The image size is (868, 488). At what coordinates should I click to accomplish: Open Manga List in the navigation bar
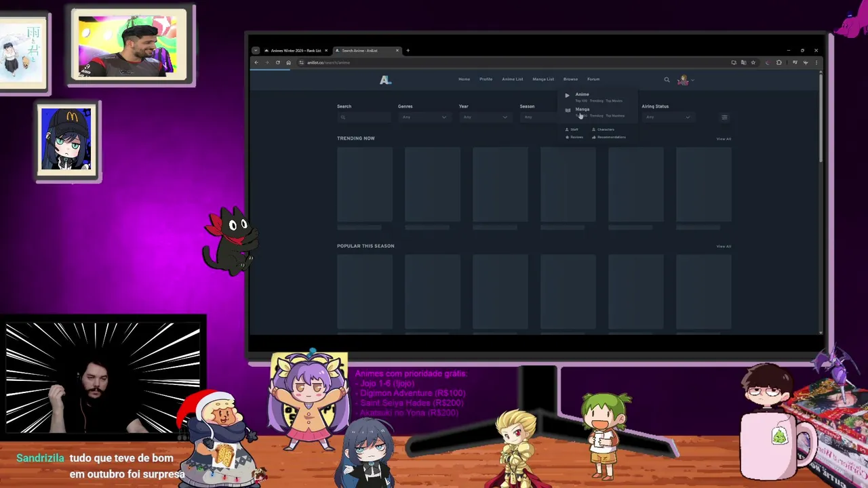tap(543, 79)
